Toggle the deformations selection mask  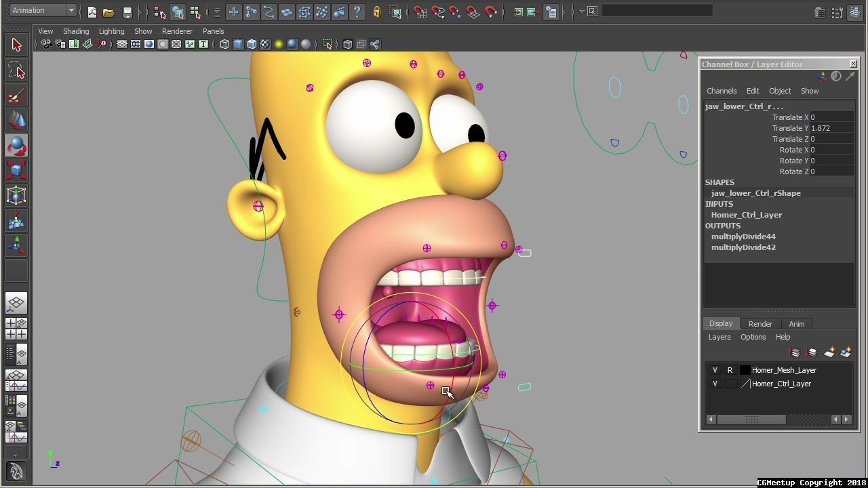304,12
